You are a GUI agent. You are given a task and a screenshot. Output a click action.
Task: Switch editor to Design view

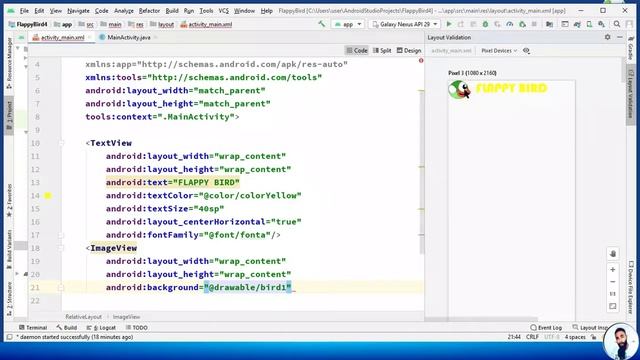409,51
